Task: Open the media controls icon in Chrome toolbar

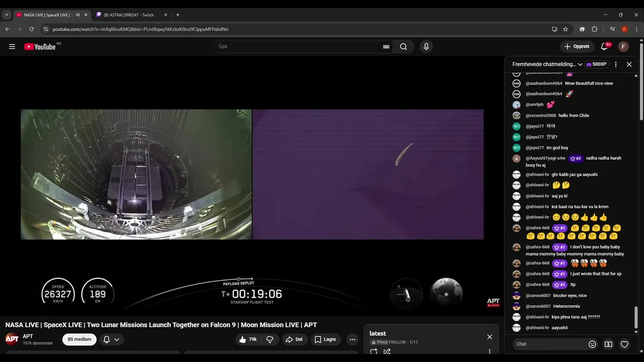Action: pos(612,29)
